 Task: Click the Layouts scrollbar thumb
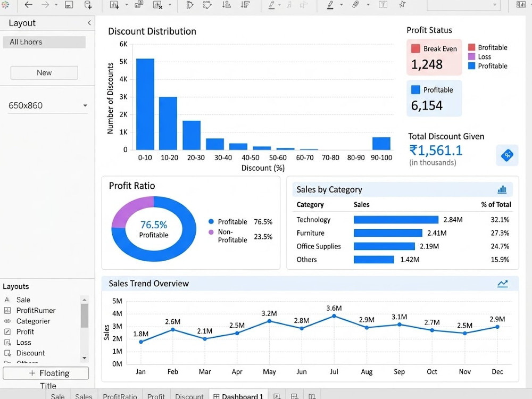pyautogui.click(x=85, y=315)
